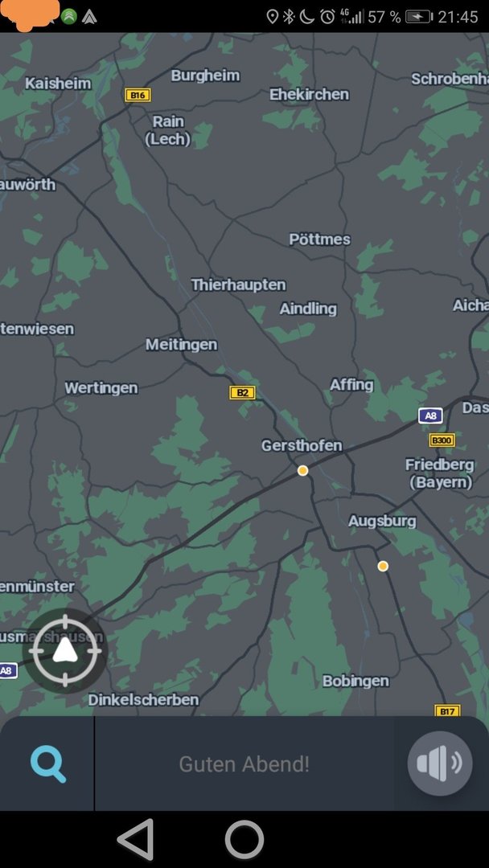Screen dimensions: 489x868
Task: Tap the Guten Abend! search field
Action: 244,764
